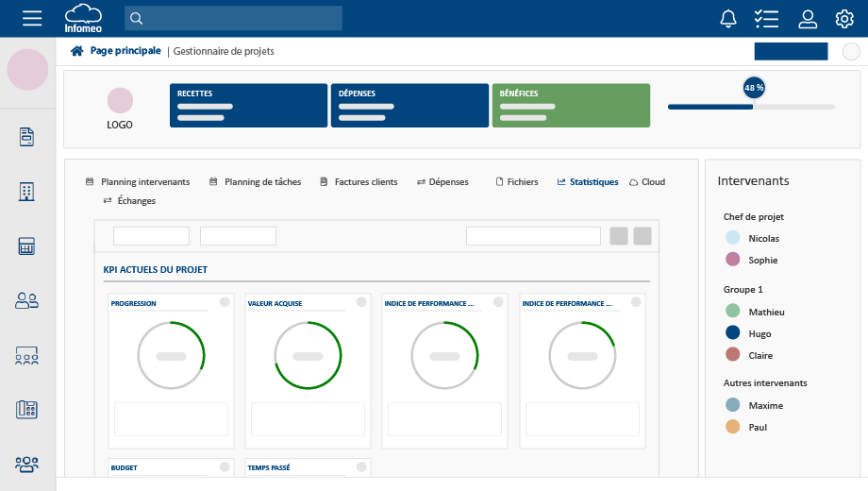This screenshot has height=491, width=868.
Task: Click the home icon in breadcrumb
Action: 77,51
